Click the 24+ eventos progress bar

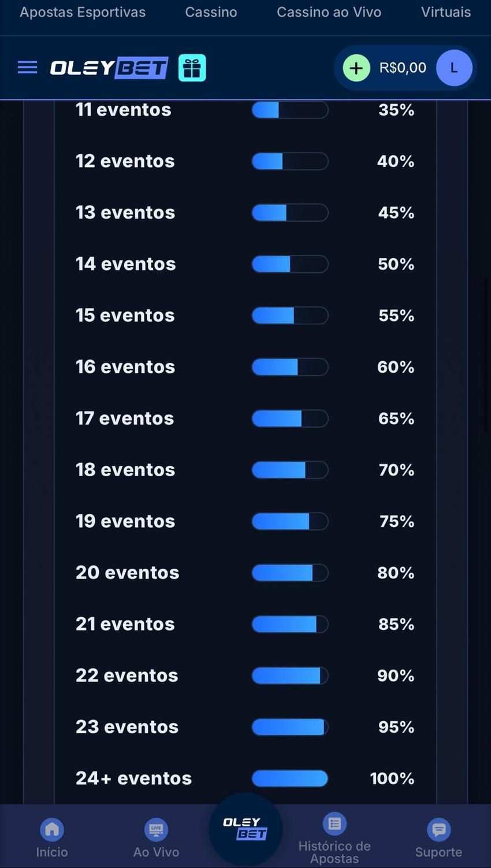pos(290,778)
